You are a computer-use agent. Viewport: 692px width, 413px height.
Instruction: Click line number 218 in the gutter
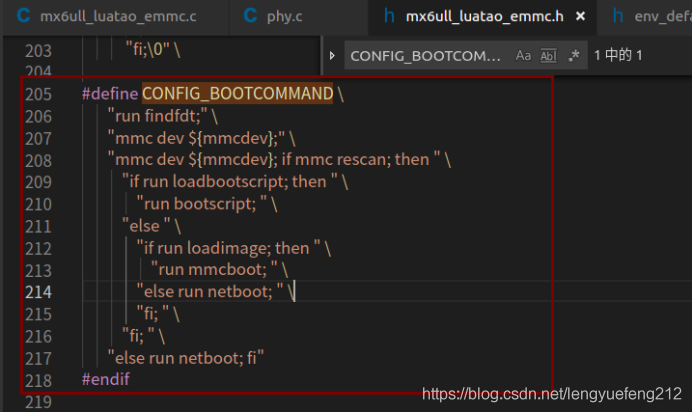[38, 381]
